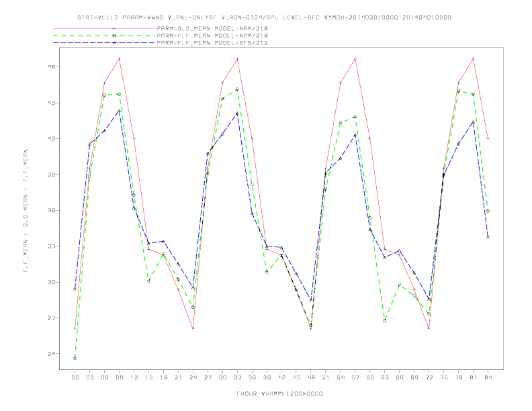Click the y-axis tick label 27
Screen dimensions: 532x411
point(52,318)
